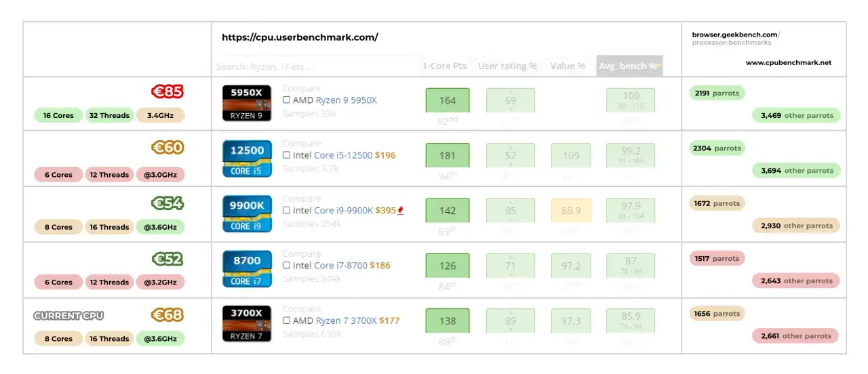Screen dimensions: 868x374
Task: Click the 32 Threads pill
Action: 109,115
